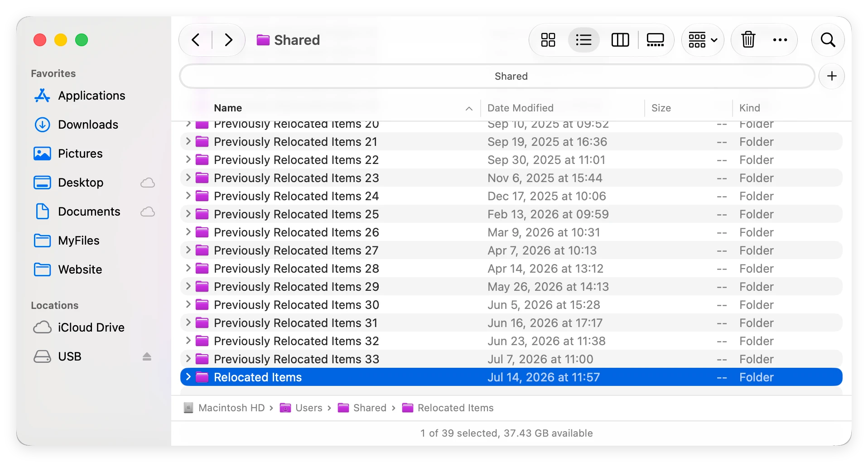The height and width of the screenshot is (462, 868).
Task: Go forward to next folder
Action: click(229, 40)
